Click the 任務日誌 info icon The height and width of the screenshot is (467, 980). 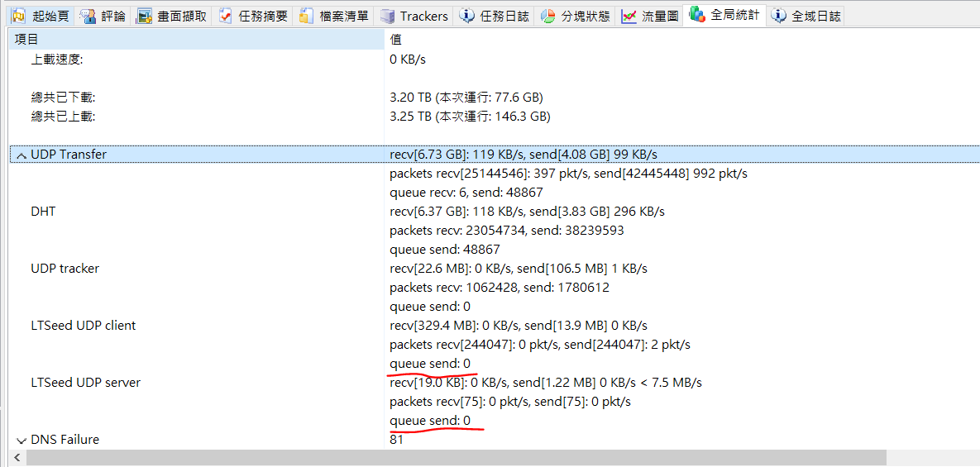click(467, 16)
